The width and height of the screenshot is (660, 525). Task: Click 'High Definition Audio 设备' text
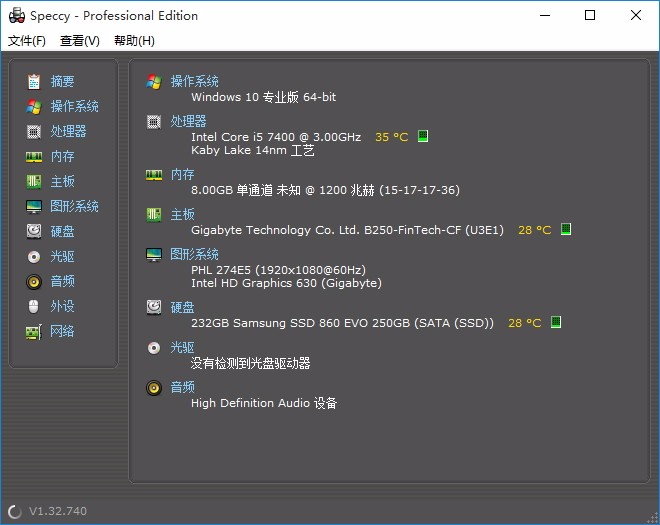pyautogui.click(x=264, y=403)
